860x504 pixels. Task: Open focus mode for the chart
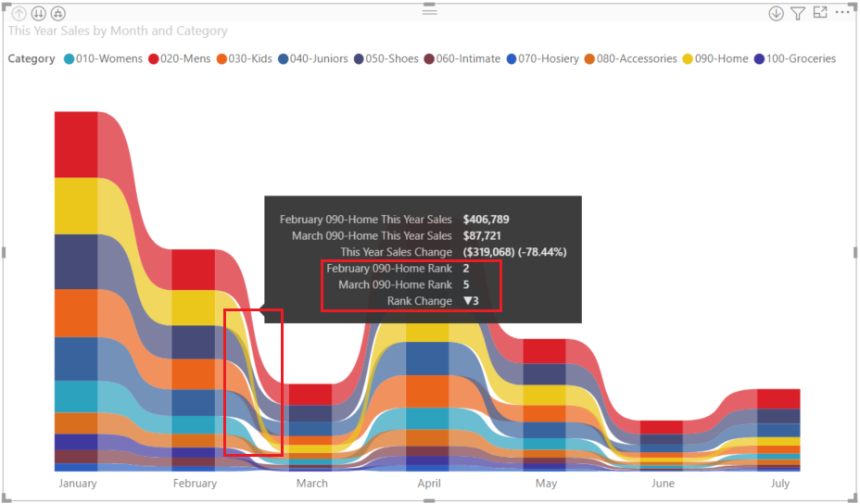pyautogui.click(x=820, y=13)
